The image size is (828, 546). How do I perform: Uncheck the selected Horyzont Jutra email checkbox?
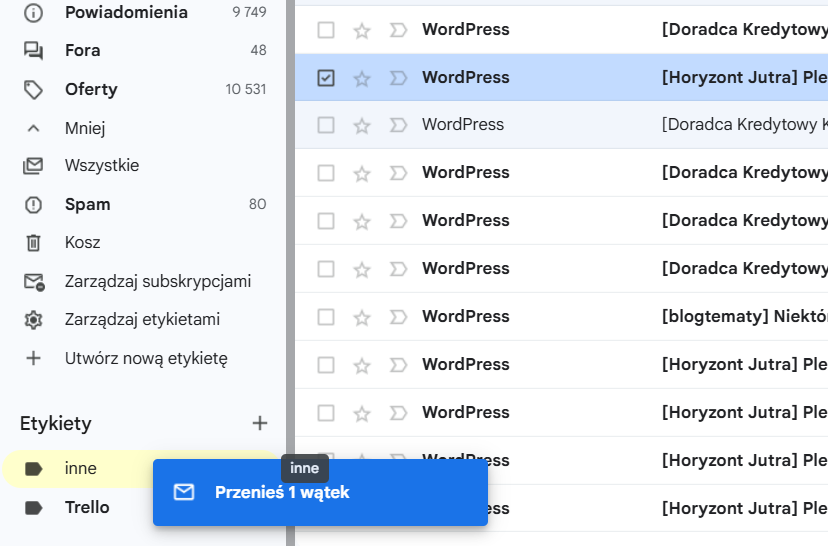click(326, 78)
